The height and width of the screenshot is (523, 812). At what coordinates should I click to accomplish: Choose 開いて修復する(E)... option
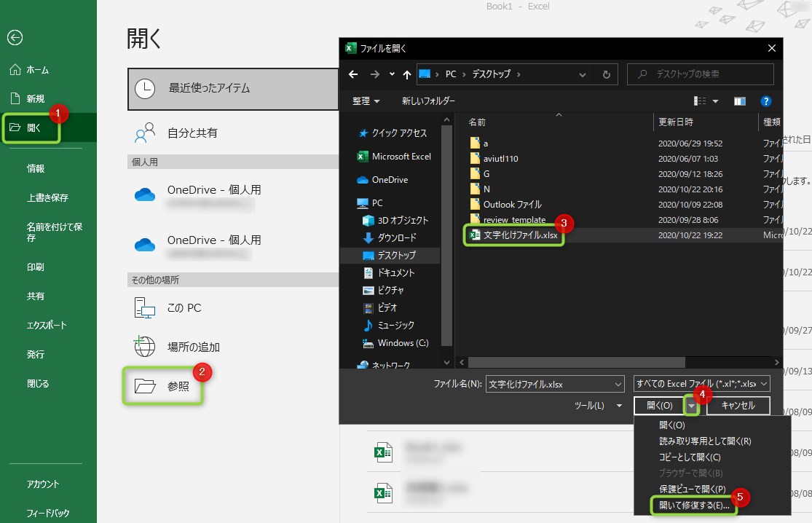coord(694,505)
